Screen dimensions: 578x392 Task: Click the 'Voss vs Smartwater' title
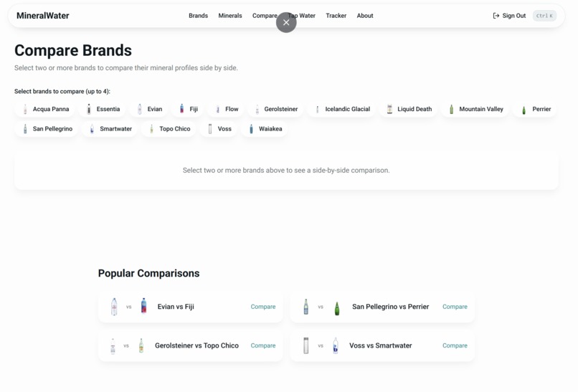380,345
